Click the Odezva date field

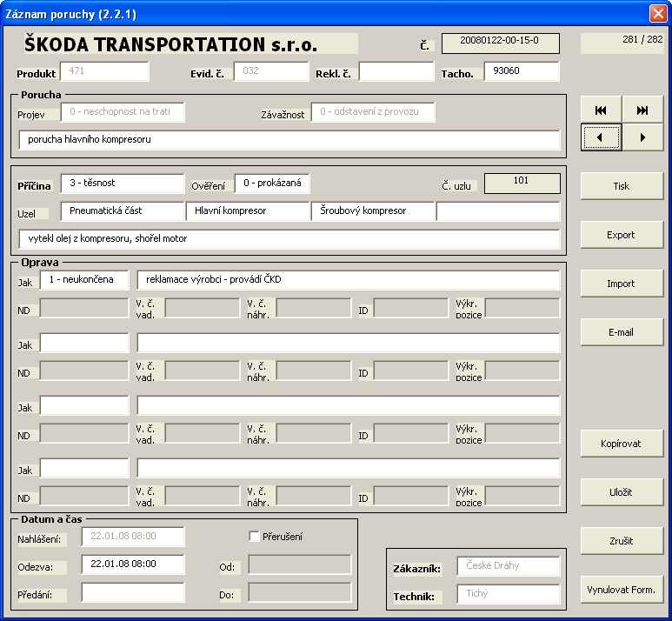pyautogui.click(x=133, y=564)
